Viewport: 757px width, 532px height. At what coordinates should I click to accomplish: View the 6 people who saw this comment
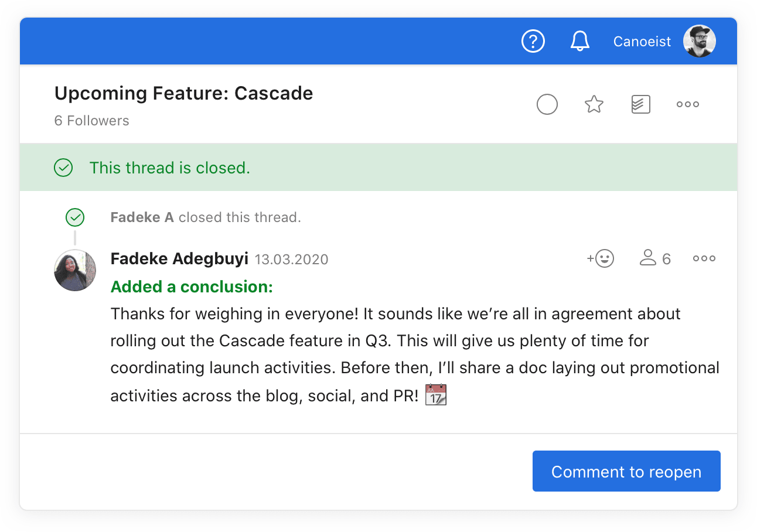(654, 258)
